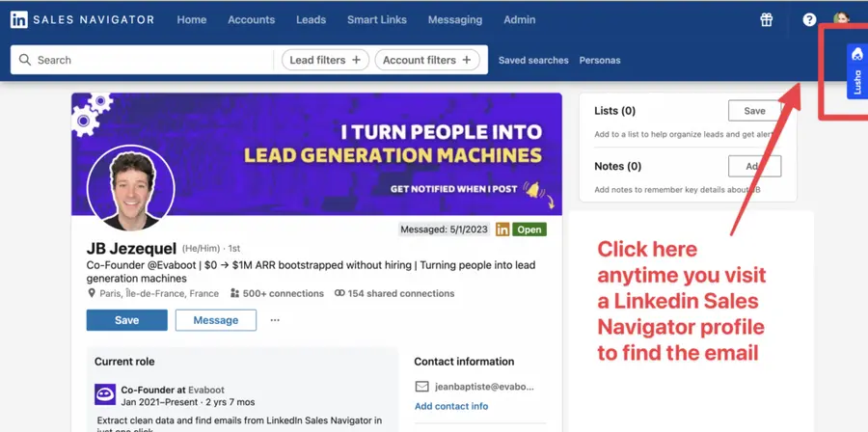Click the LinkedIn Sales Navigator logo
The height and width of the screenshot is (432, 868).
[82, 20]
